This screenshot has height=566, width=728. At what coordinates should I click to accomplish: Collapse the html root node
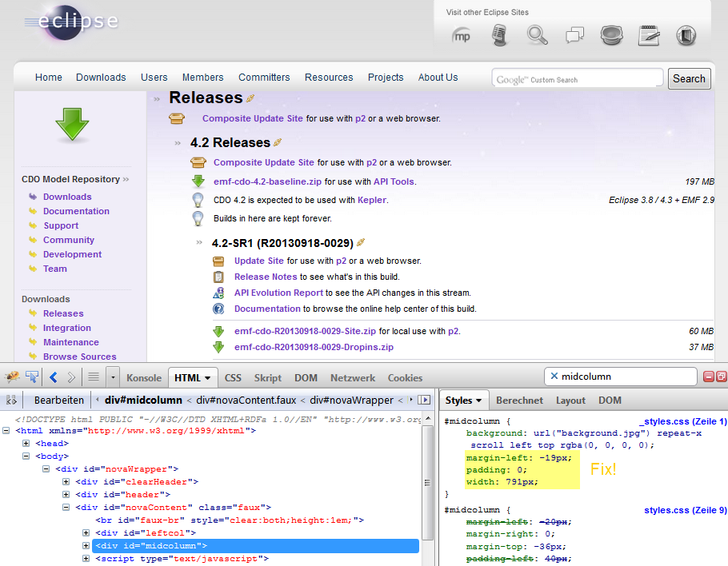pos(6,431)
